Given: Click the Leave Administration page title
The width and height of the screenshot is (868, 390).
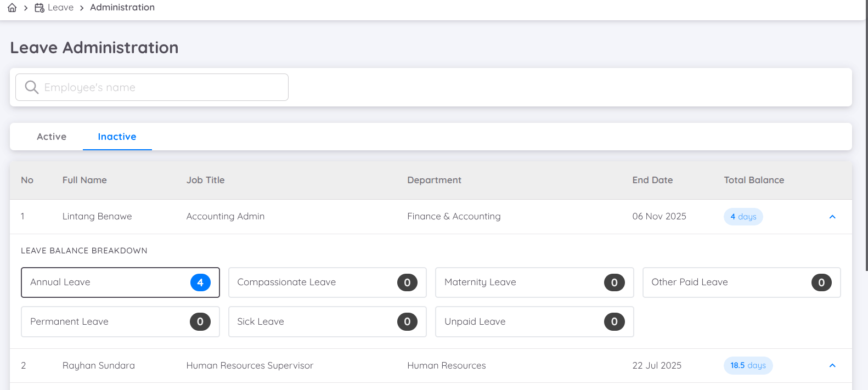Looking at the screenshot, I should point(94,48).
